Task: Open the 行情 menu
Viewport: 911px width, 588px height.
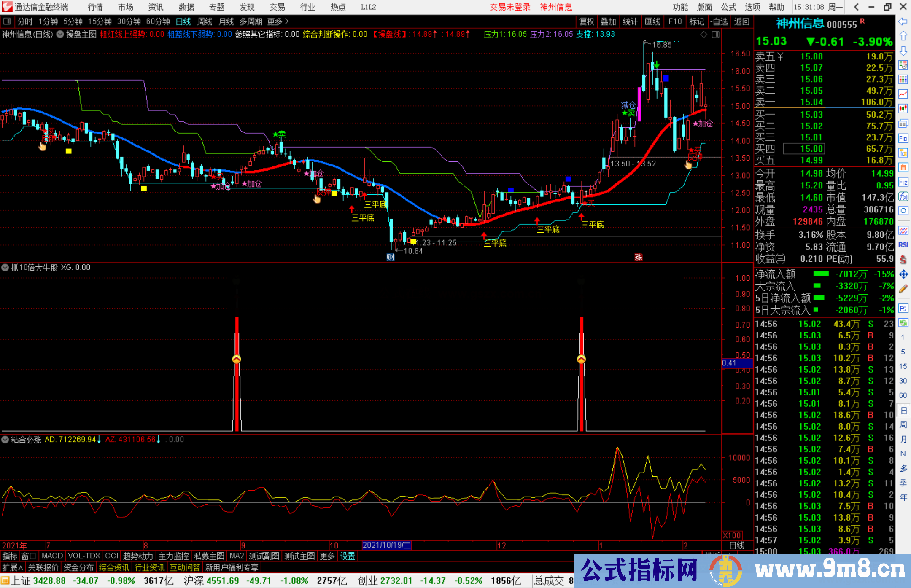Action: [95, 7]
